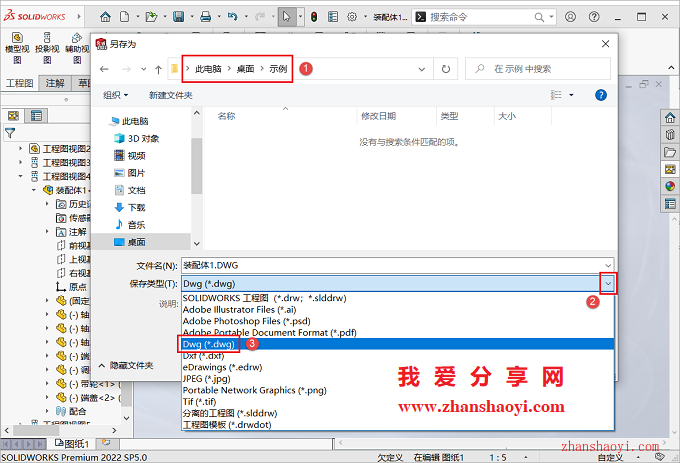The height and width of the screenshot is (463, 680).
Task: Click the Model View tool icon
Action: coord(17,48)
